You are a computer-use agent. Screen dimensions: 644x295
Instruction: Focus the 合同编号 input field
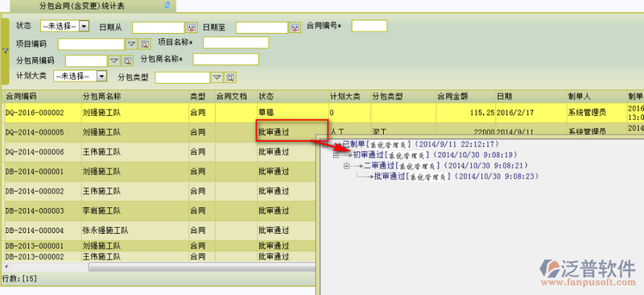(369, 26)
